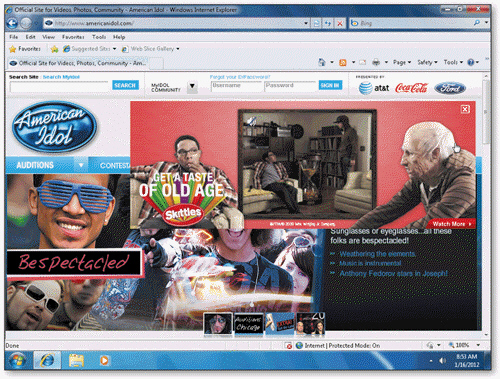Expand the MyIdol Community dropdown
The width and height of the screenshot is (500, 379).
(192, 87)
